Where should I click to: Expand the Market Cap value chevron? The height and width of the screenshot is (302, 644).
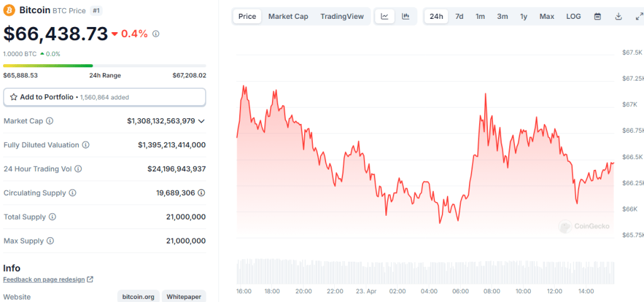[201, 121]
